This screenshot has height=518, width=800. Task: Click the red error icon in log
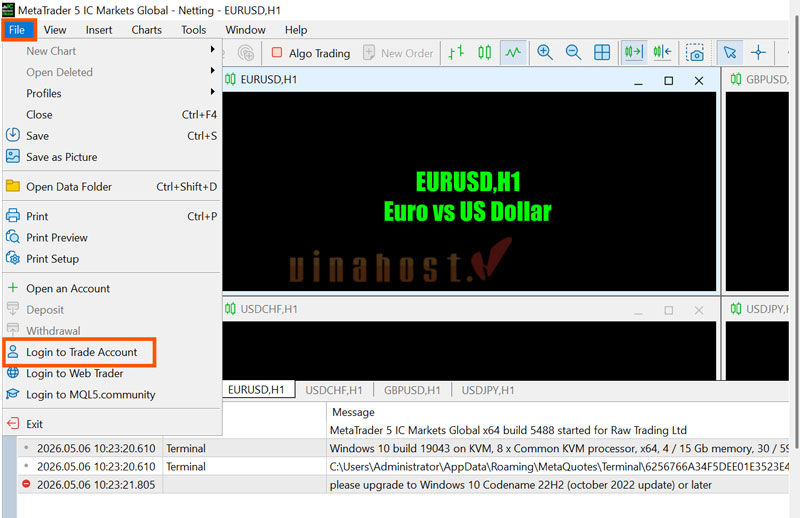tap(26, 484)
